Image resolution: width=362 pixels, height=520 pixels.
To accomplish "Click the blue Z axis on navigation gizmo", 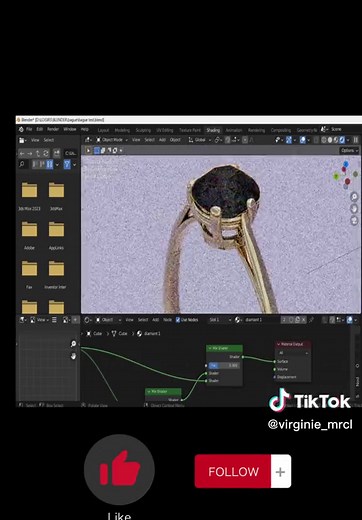I will [x=346, y=164].
